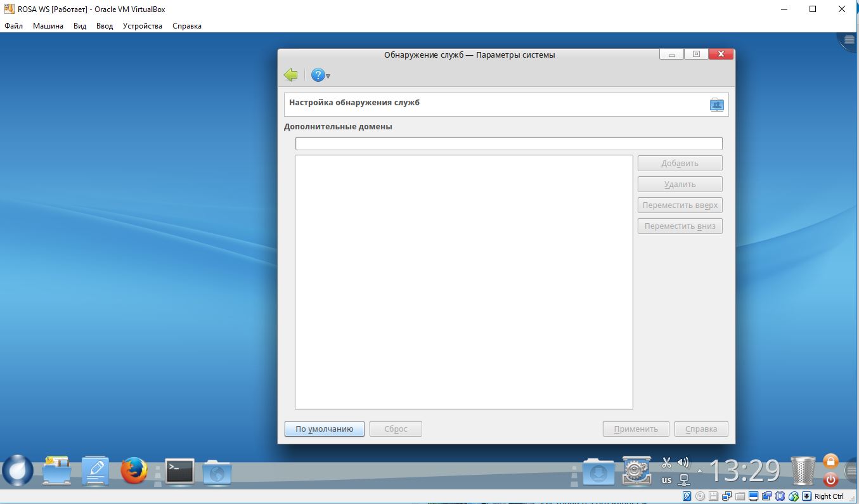Click the Добавить button
This screenshot has width=859, height=504.
click(x=680, y=164)
